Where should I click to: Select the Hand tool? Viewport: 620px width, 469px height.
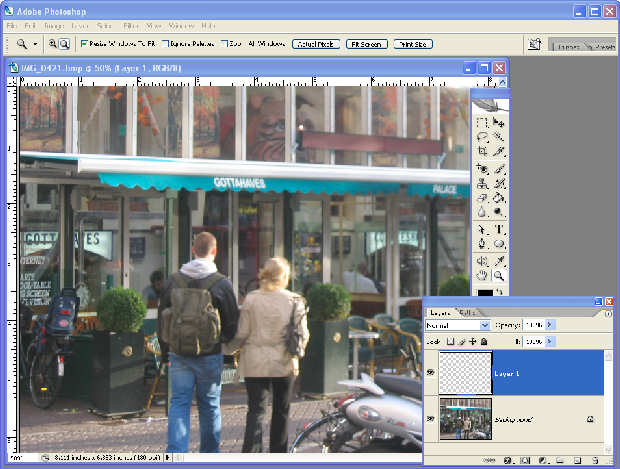coord(482,275)
